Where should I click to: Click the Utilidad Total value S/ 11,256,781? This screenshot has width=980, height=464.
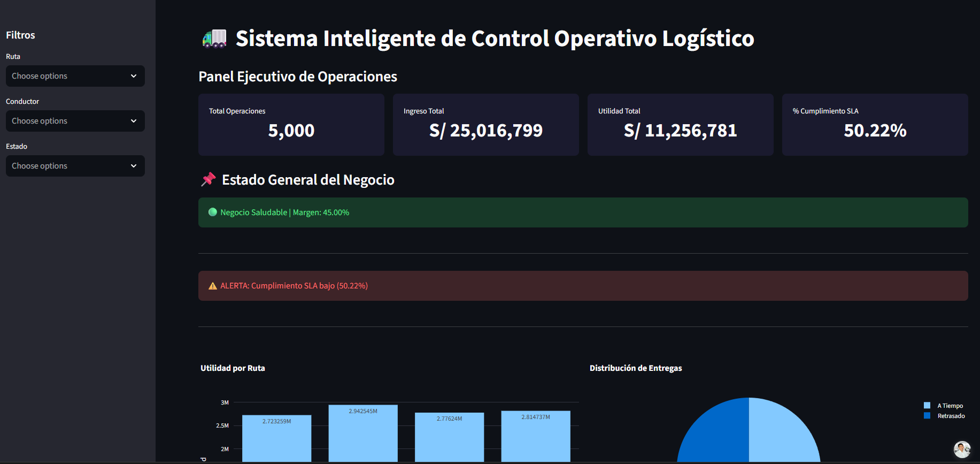[681, 131]
